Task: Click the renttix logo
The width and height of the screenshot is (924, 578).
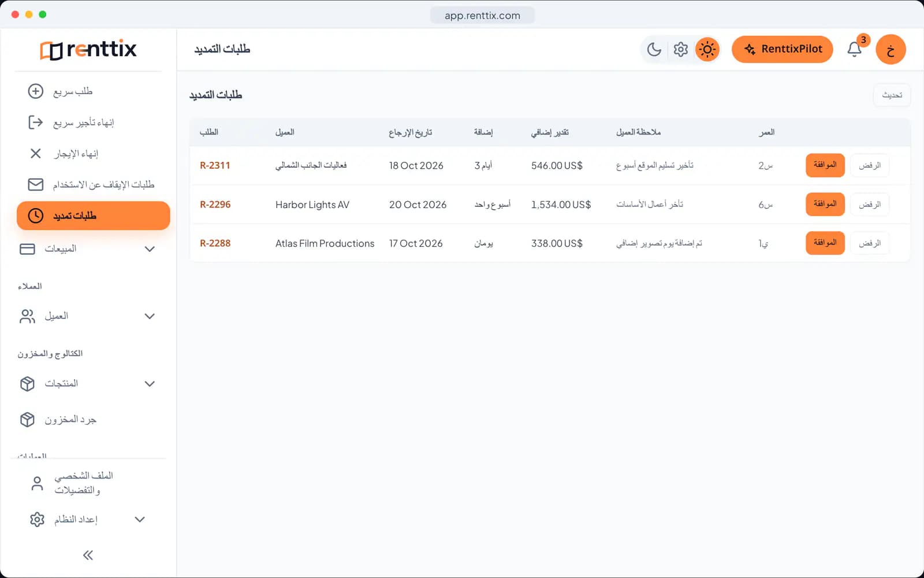Action: 88,50
